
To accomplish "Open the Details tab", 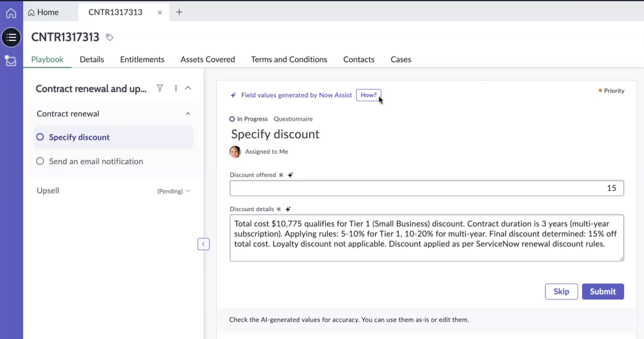I will [x=92, y=59].
